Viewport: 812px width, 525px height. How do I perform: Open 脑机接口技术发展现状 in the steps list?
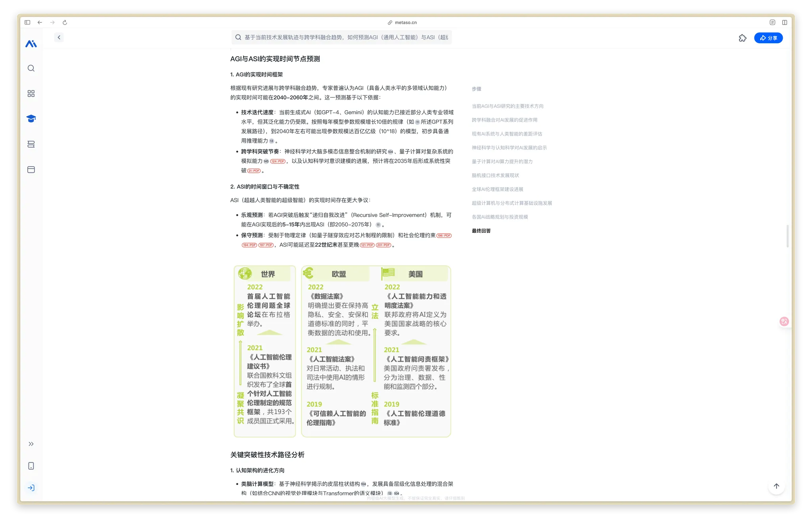click(x=495, y=175)
